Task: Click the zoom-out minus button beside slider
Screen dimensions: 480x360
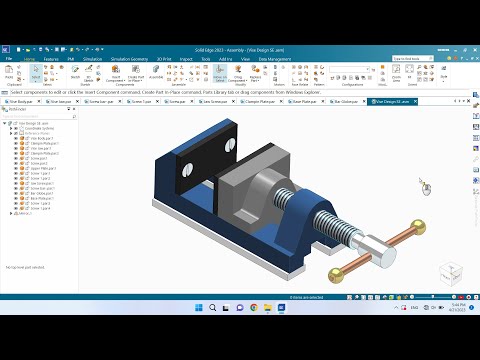Action: [x=412, y=297]
